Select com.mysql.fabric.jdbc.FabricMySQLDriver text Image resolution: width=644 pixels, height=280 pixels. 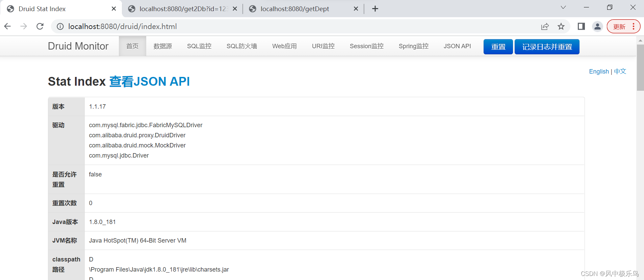pyautogui.click(x=146, y=125)
